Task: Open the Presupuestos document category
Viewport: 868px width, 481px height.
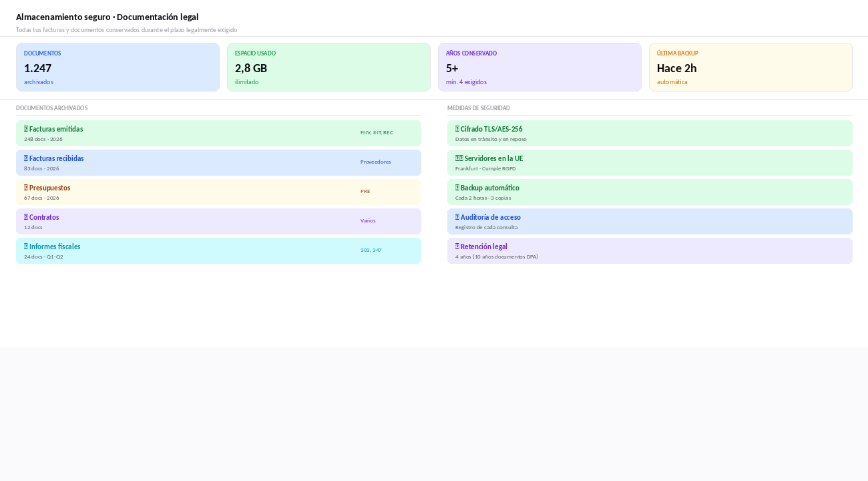Action: (x=218, y=192)
